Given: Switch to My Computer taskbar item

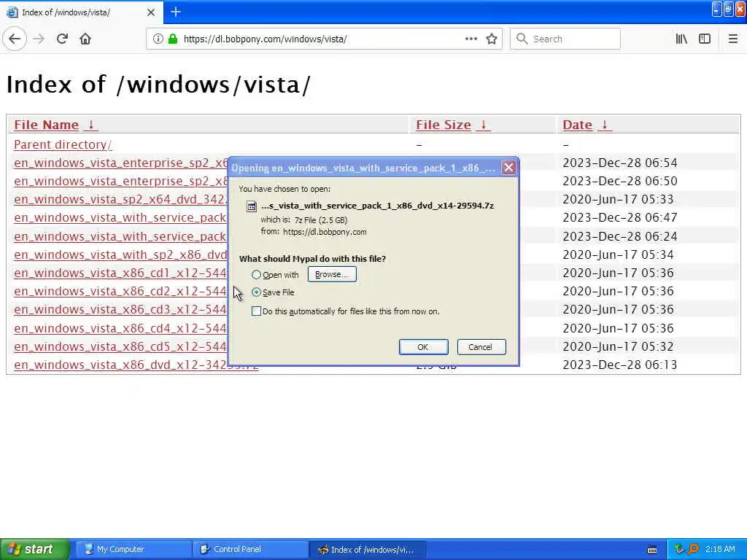Looking at the screenshot, I should [x=133, y=549].
